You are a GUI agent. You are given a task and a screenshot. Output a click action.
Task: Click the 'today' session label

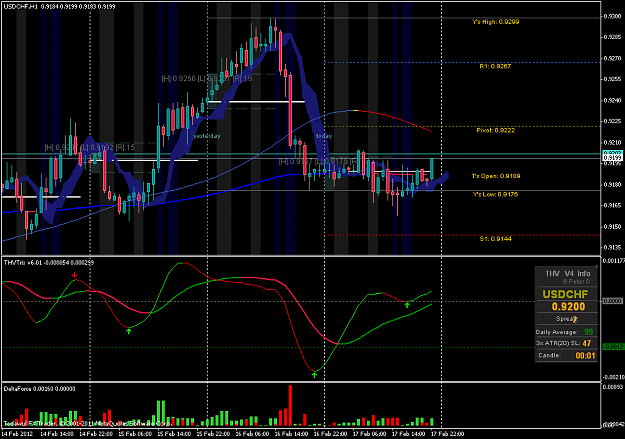[324, 136]
